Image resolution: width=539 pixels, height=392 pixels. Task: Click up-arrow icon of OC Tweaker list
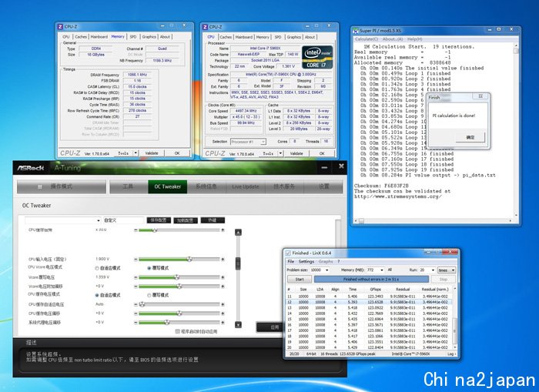(x=238, y=233)
